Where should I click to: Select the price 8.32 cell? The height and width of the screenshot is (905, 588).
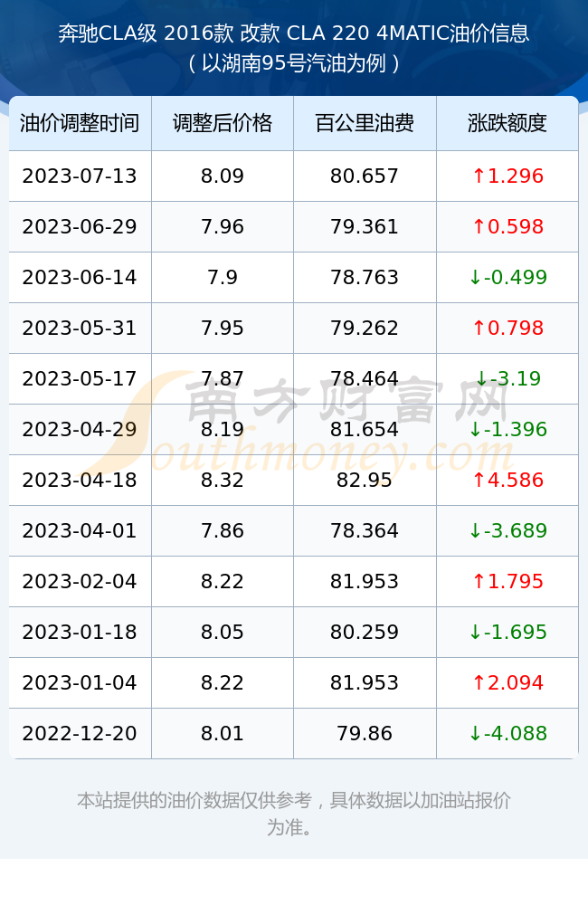click(x=223, y=481)
